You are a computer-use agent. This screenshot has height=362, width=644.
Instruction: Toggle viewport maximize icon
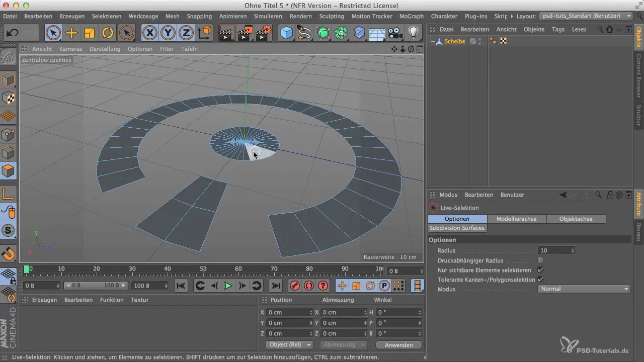click(x=420, y=49)
